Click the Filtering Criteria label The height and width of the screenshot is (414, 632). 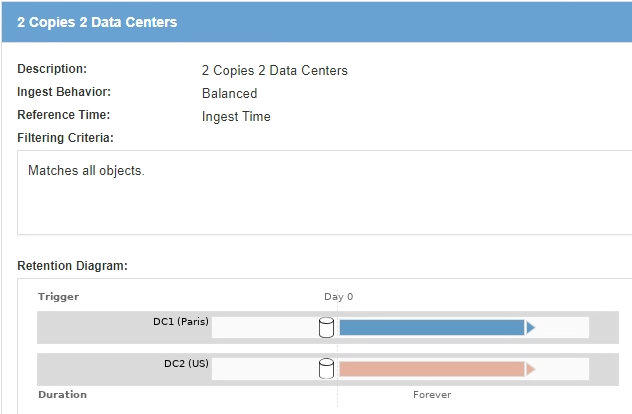(x=65, y=137)
